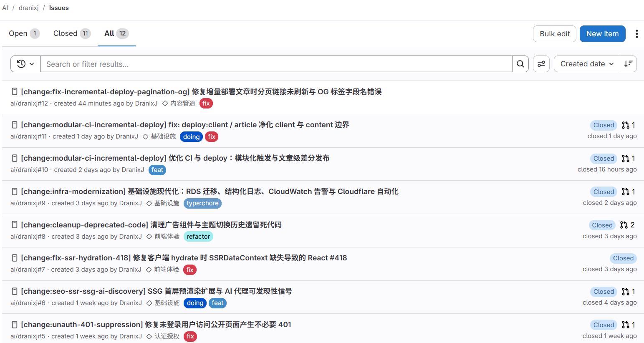Image resolution: width=644 pixels, height=343 pixels.
Task: Click blue doing label on issue #11
Action: tap(191, 137)
